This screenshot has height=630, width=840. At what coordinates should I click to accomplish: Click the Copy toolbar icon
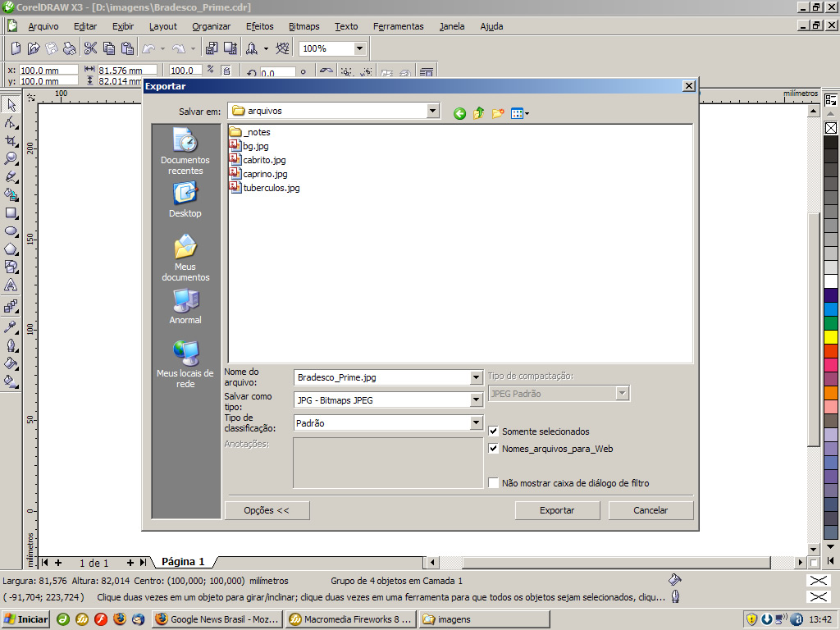[109, 48]
